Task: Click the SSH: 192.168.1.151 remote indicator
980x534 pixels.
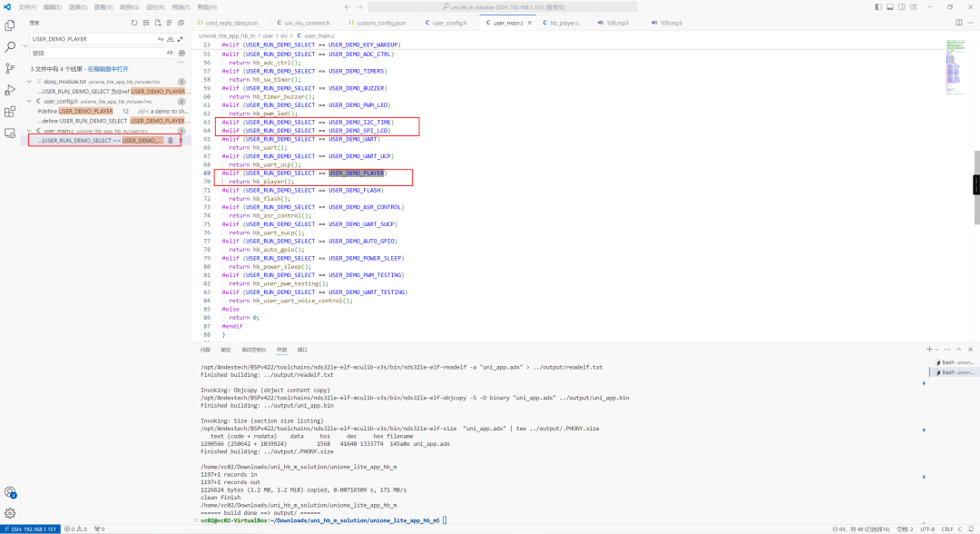Action: click(x=30, y=529)
